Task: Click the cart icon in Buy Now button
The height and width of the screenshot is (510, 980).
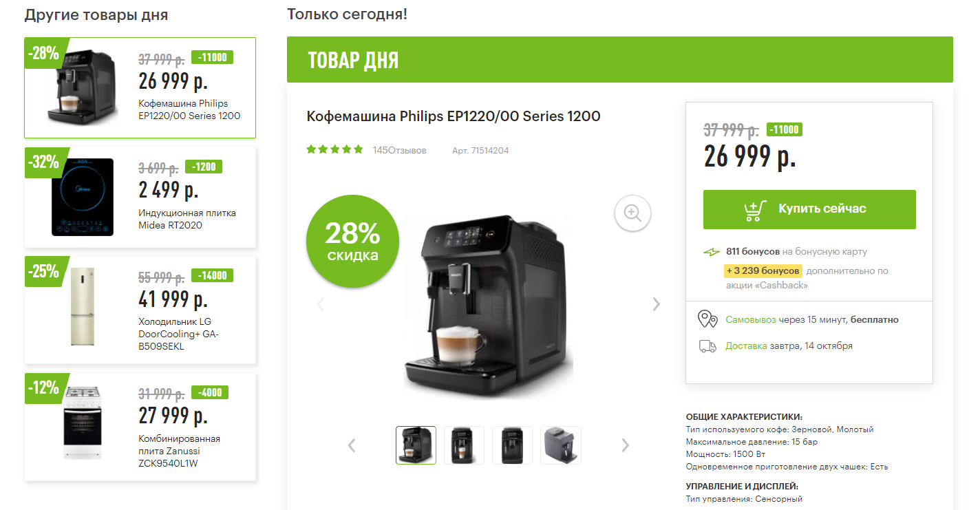Action: [x=756, y=209]
